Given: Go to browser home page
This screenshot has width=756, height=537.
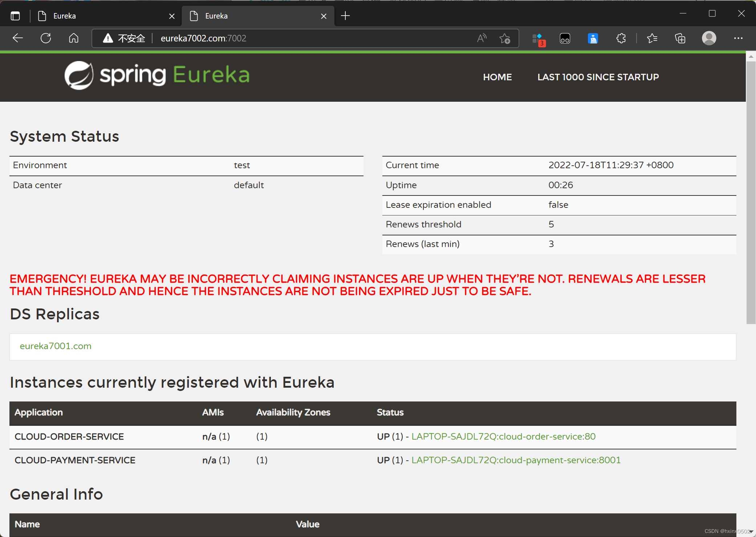Looking at the screenshot, I should click(74, 38).
